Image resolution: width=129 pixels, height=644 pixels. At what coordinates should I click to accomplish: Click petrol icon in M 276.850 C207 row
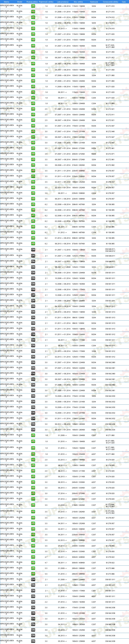[33, 551]
